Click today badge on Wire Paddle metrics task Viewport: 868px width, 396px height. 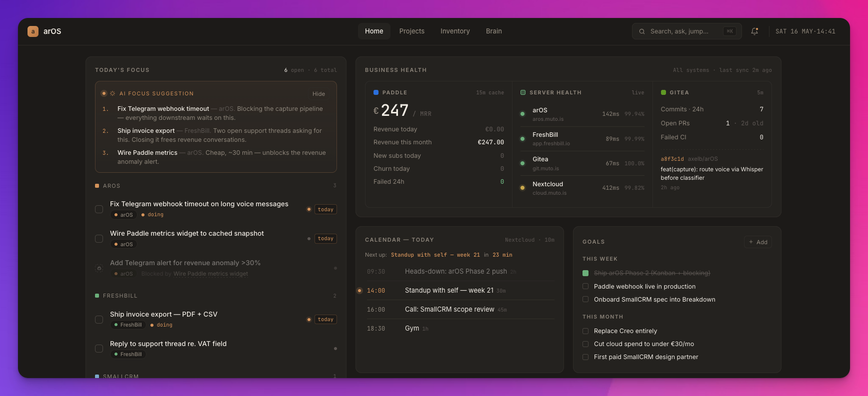(x=325, y=239)
